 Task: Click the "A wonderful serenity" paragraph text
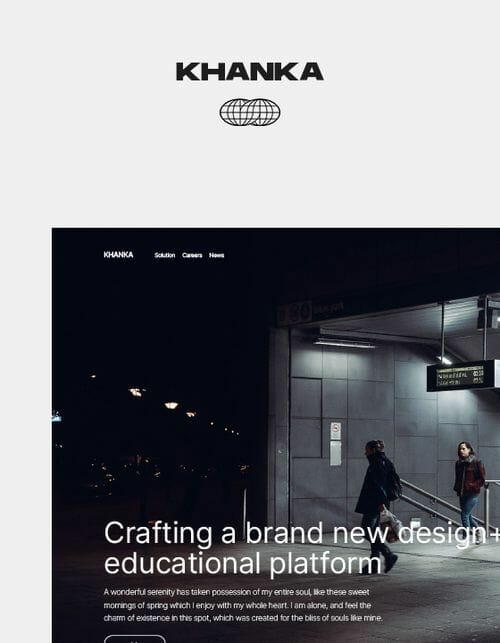click(x=243, y=605)
